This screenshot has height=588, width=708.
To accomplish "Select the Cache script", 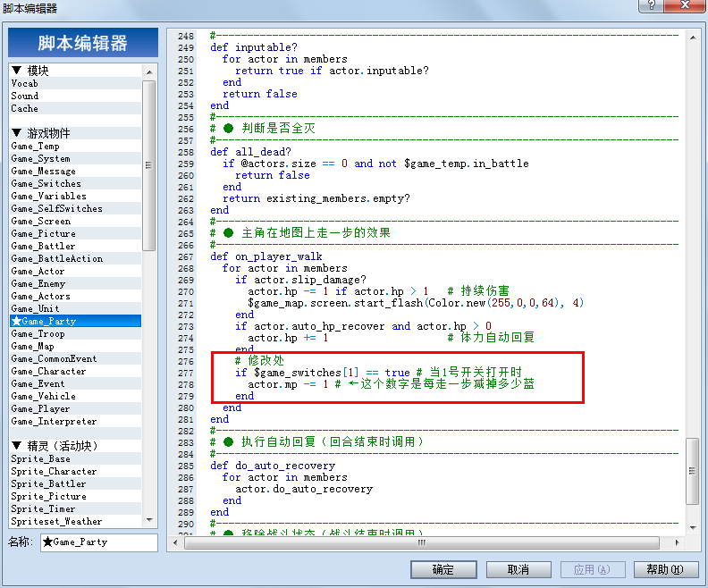I will pyautogui.click(x=75, y=109).
